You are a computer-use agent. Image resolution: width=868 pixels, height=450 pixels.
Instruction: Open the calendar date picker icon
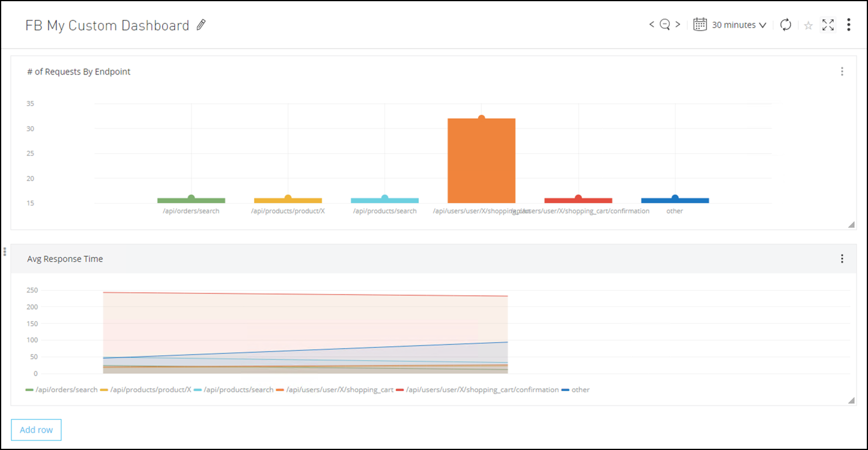tap(700, 25)
